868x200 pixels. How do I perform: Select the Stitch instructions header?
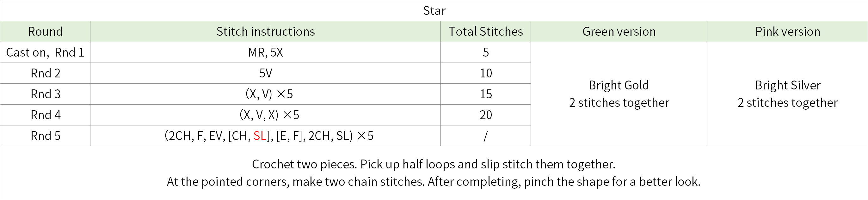(266, 31)
